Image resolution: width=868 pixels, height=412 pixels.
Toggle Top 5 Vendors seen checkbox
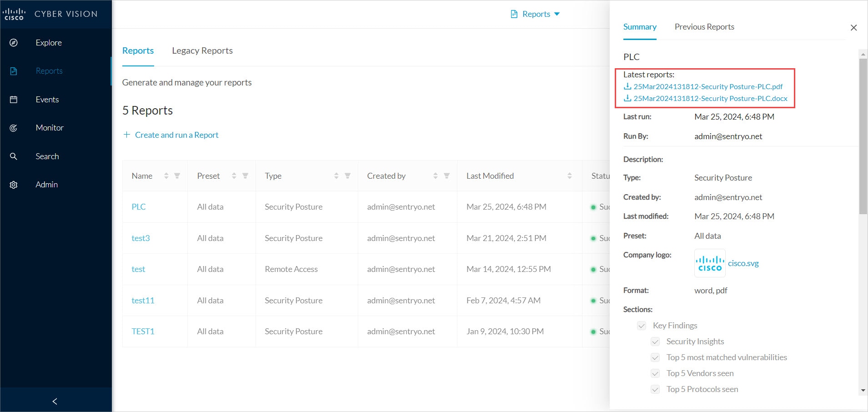coord(655,373)
